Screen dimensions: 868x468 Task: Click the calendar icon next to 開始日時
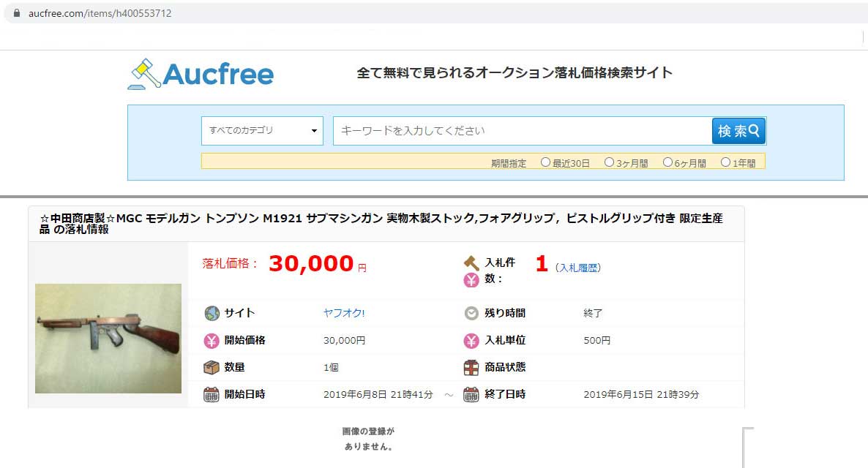[212, 394]
